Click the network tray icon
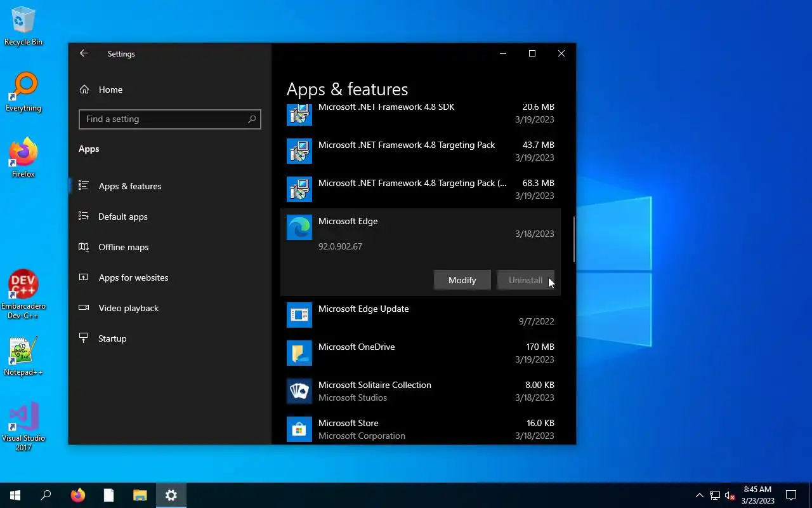This screenshot has height=508, width=812. coord(715,495)
